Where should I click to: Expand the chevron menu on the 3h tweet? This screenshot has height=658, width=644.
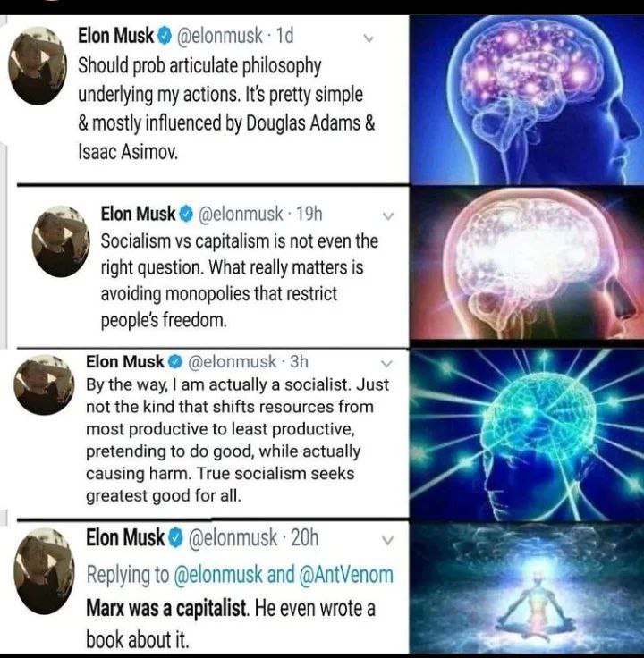[386, 363]
